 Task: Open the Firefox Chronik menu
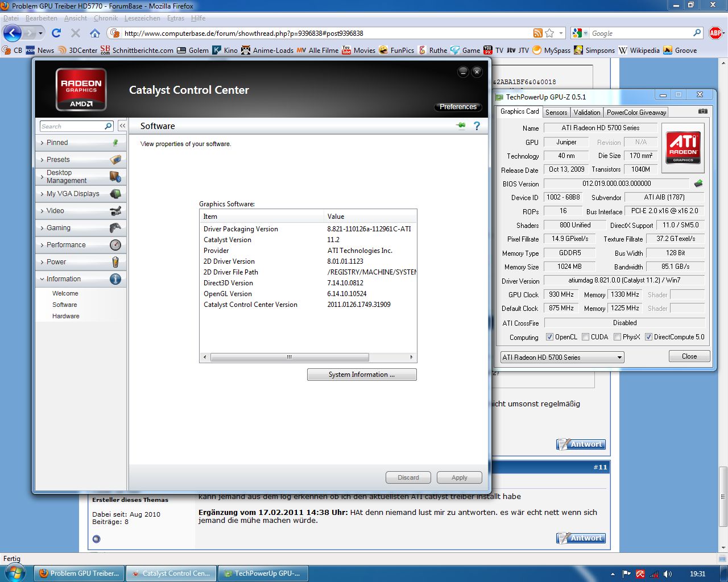click(x=106, y=18)
